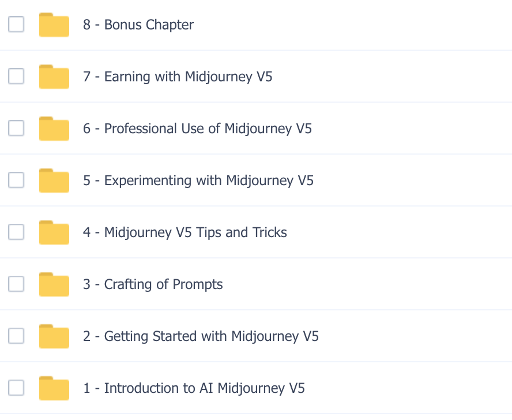Viewport: 512px width, 420px height.
Task: Open "6 - Professional Use of Midjourney V5" text
Action: 197,129
